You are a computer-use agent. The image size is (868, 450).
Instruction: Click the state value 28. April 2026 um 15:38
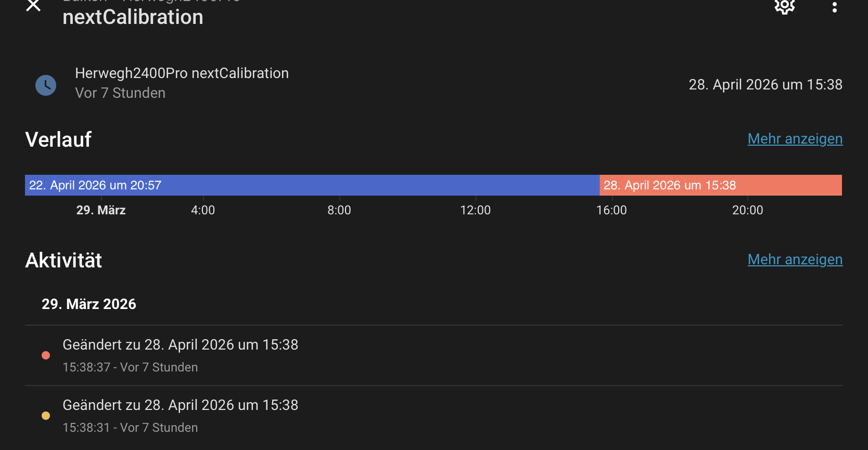tap(765, 85)
